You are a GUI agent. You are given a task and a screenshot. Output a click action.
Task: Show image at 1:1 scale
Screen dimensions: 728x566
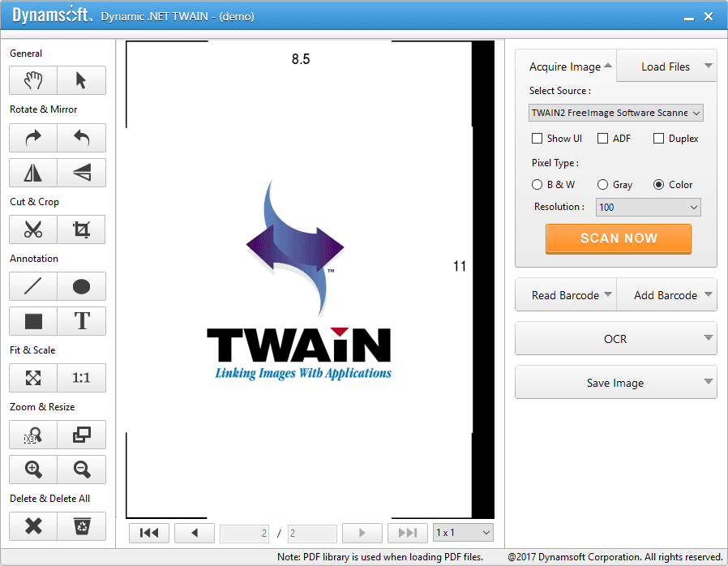(82, 378)
